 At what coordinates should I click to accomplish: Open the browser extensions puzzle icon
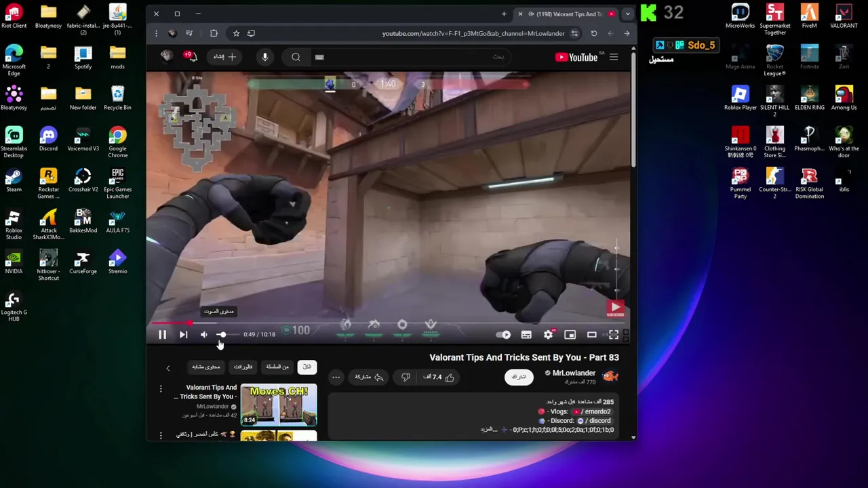click(214, 33)
